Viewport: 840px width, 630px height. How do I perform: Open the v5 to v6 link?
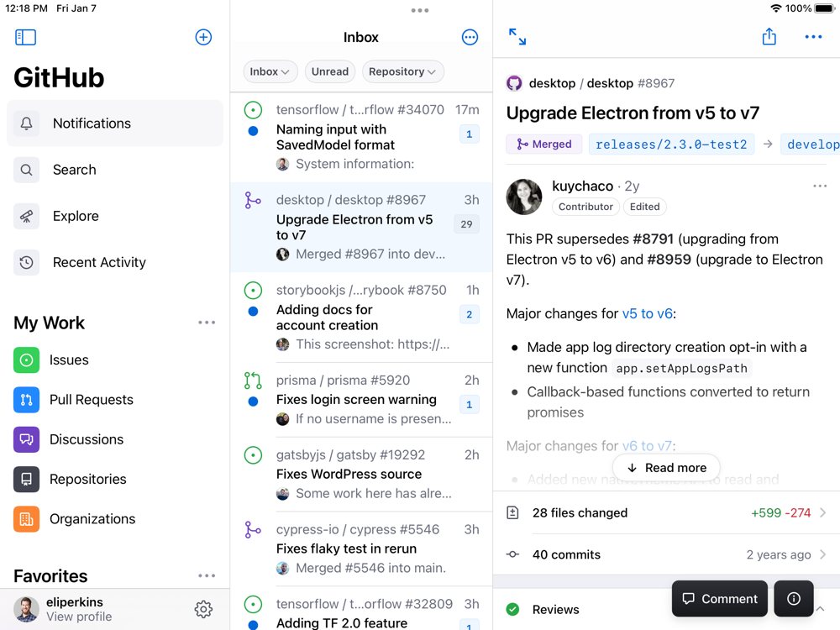click(x=647, y=313)
